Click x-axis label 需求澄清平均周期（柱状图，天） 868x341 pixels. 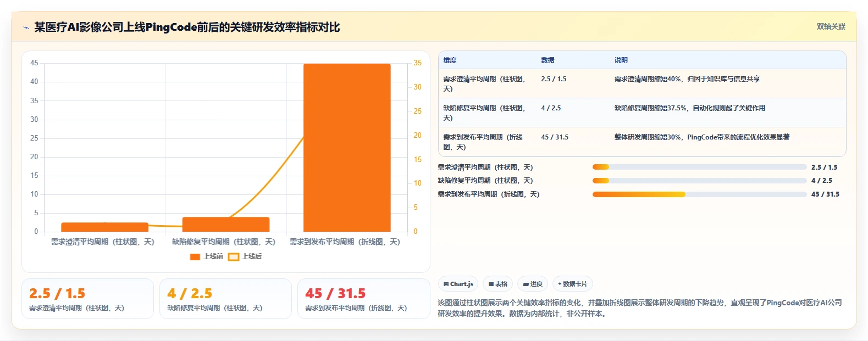(103, 242)
